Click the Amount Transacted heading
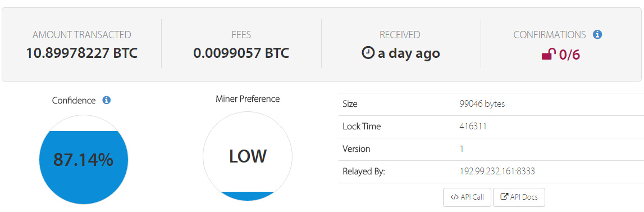 [x=82, y=35]
